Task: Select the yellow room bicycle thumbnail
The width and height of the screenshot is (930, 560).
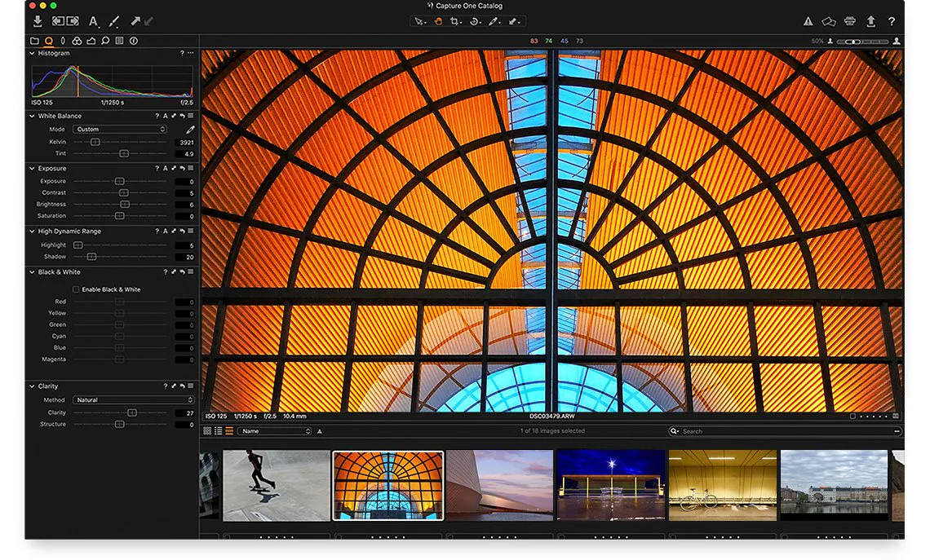Action: coord(723,485)
